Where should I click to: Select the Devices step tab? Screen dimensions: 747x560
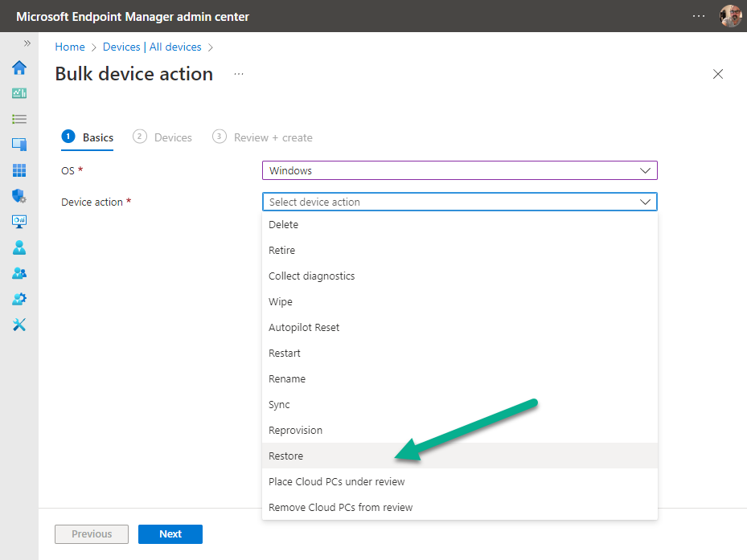point(162,137)
